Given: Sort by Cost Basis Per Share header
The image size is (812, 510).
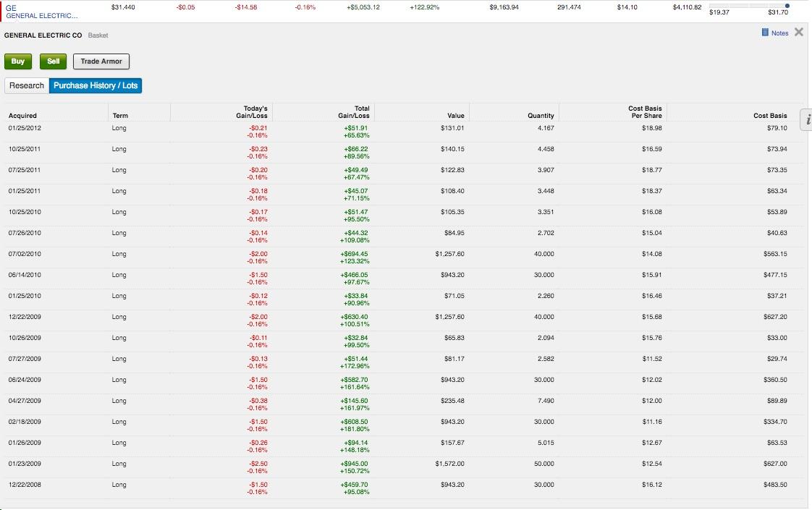Looking at the screenshot, I should (645, 112).
